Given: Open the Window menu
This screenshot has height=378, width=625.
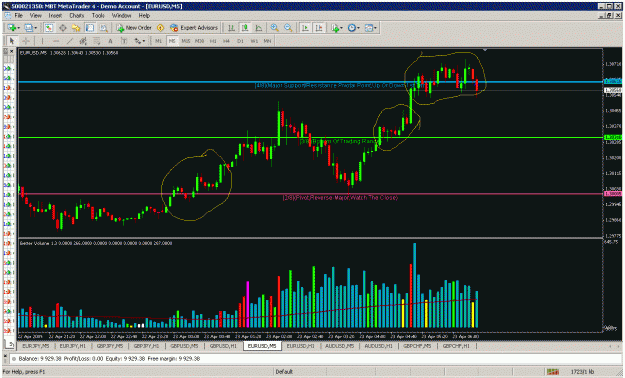Looking at the screenshot, I should (x=121, y=16).
